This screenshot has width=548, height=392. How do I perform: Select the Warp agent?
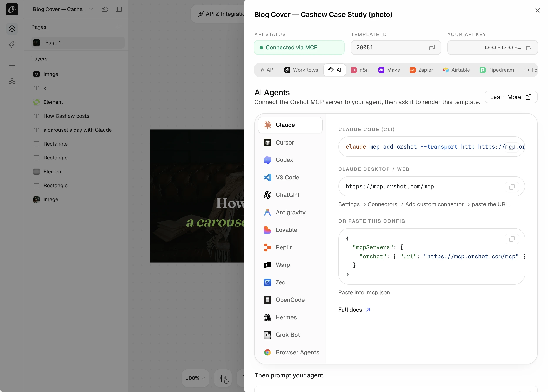(290, 265)
